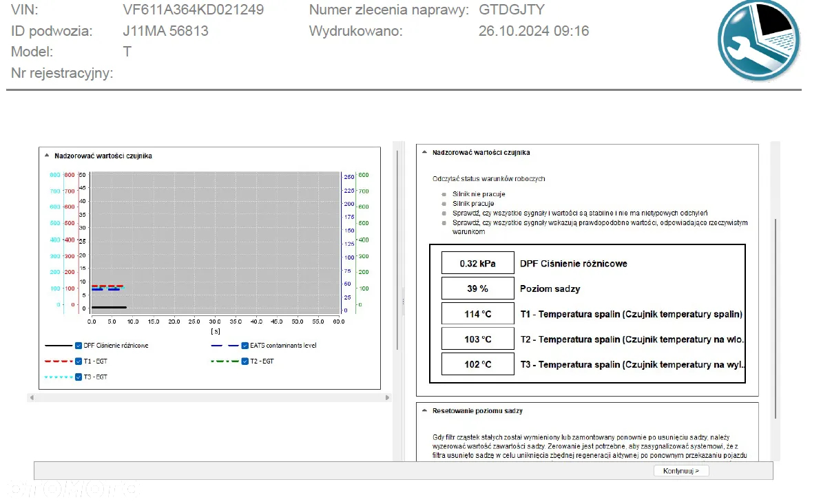This screenshot has height=504, width=832.
Task: Toggle the T1 - EGT series checkbox
Action: click(x=79, y=361)
